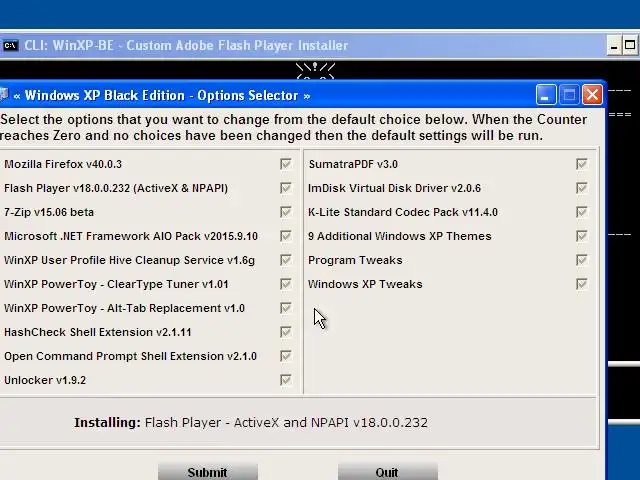The width and height of the screenshot is (640, 480).
Task: Toggle the Mozilla Firefox v40.0.3 checkbox
Action: 286,164
